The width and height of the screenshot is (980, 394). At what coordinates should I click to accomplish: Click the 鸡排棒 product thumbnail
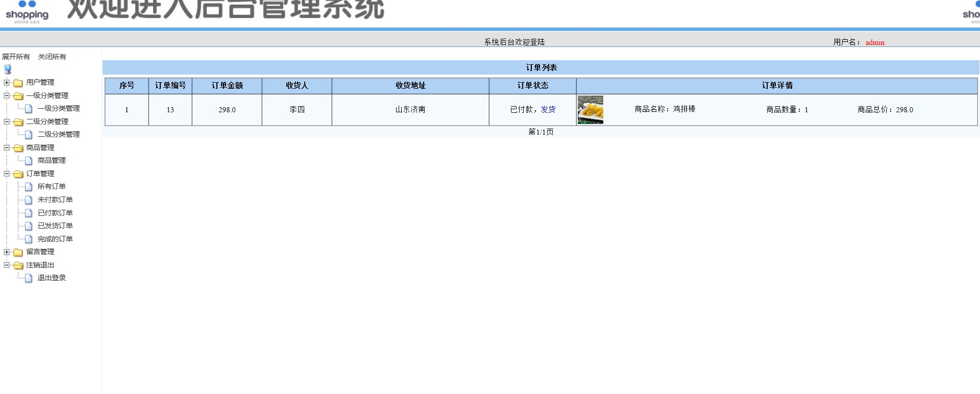coord(591,110)
